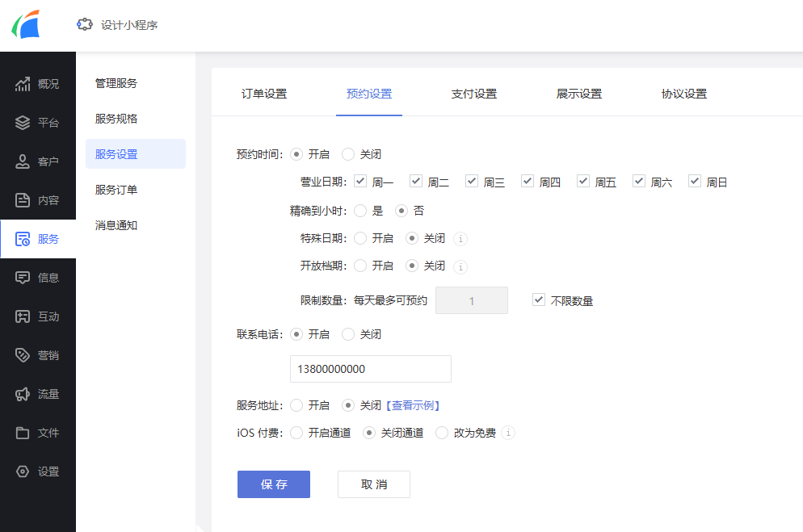Toggle the 不限数量 checkbox
The height and width of the screenshot is (532, 803).
[x=539, y=300]
